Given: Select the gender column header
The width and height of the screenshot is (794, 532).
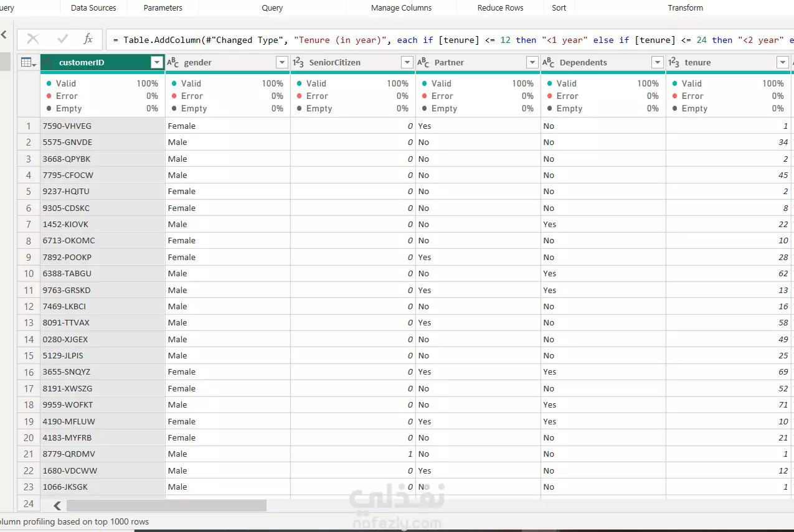Looking at the screenshot, I should pyautogui.click(x=228, y=62).
